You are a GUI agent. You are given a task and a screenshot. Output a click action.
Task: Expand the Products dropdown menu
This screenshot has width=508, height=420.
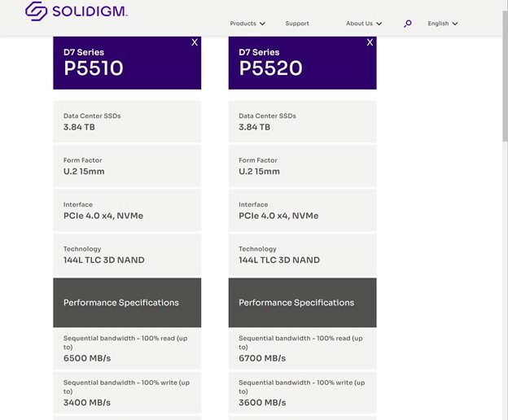pos(247,24)
